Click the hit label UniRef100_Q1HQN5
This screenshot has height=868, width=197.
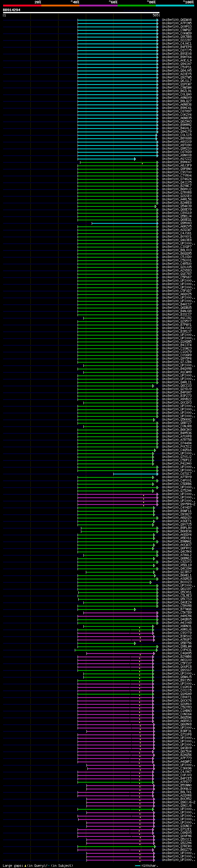(177, 342)
